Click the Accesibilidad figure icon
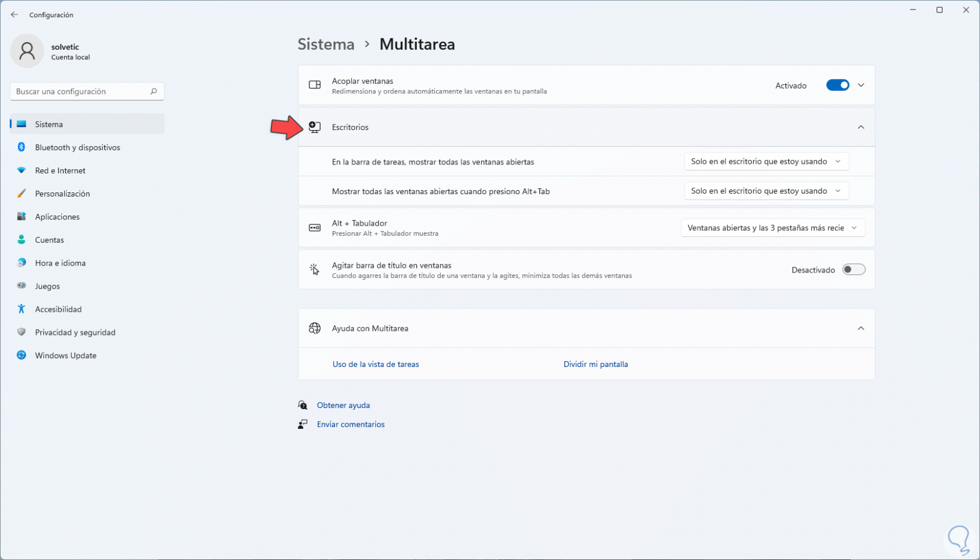Screen dimensions: 980x560 (21, 309)
